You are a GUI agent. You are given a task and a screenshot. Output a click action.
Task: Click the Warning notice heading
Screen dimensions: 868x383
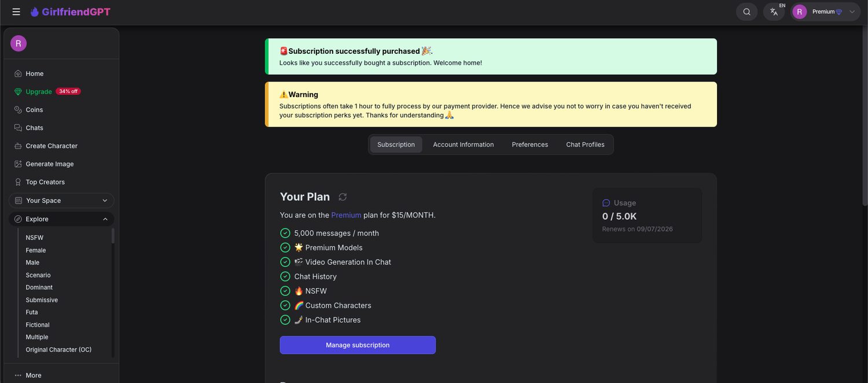coord(299,94)
